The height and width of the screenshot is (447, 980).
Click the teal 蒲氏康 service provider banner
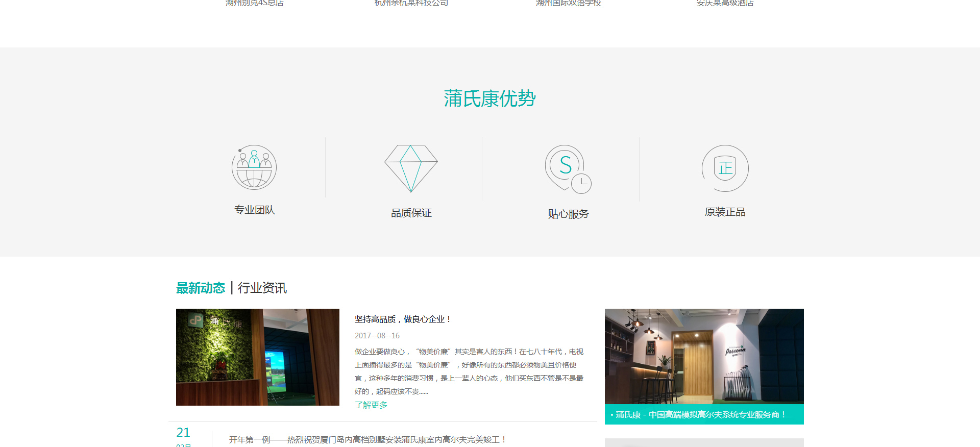[x=704, y=414]
